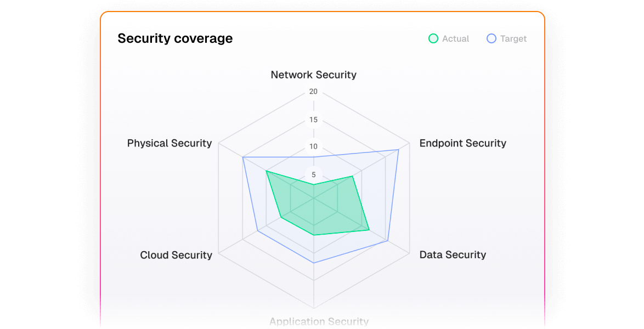Click the blue Target point on Endpoint Security axis

398,150
